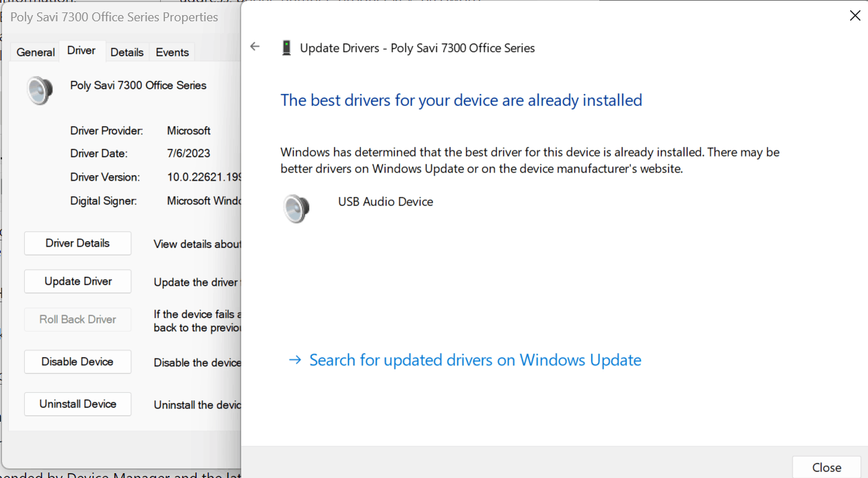The height and width of the screenshot is (478, 868).
Task: Click the 'Update Drivers - Poly Savi 7300' title
Action: (417, 48)
